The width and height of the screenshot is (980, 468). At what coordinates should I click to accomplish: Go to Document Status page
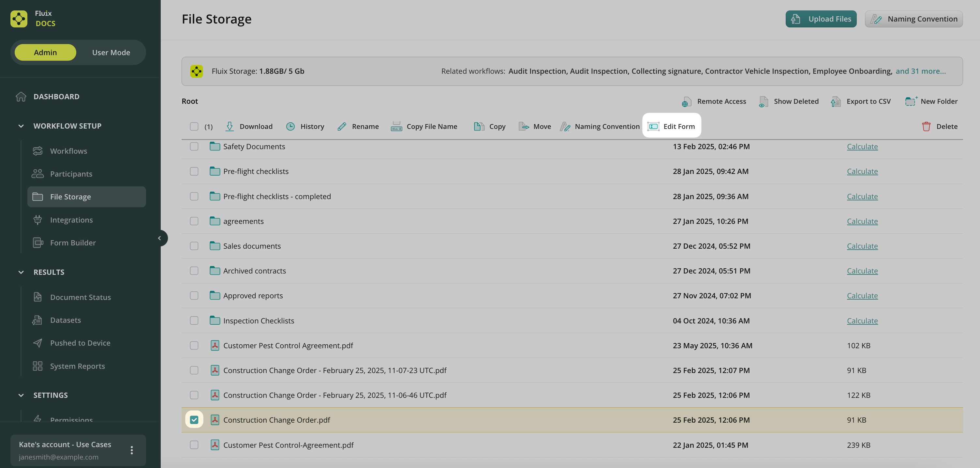point(80,297)
